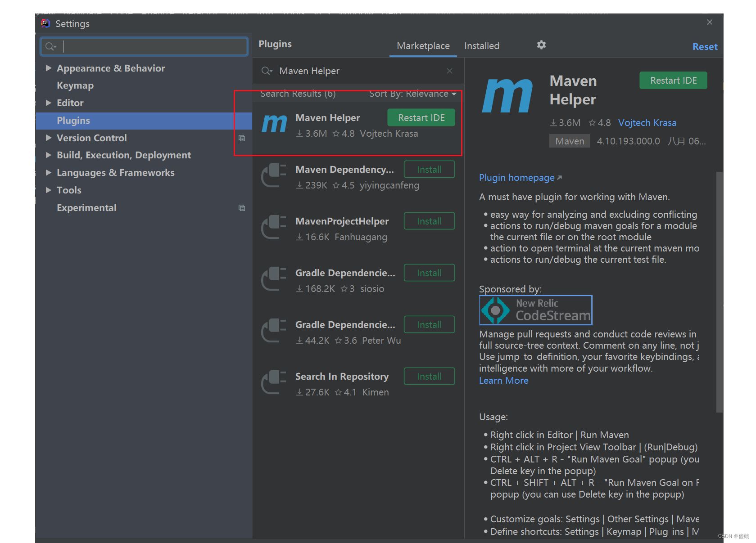Click the 3.6M downloads count in details panel

click(565, 123)
